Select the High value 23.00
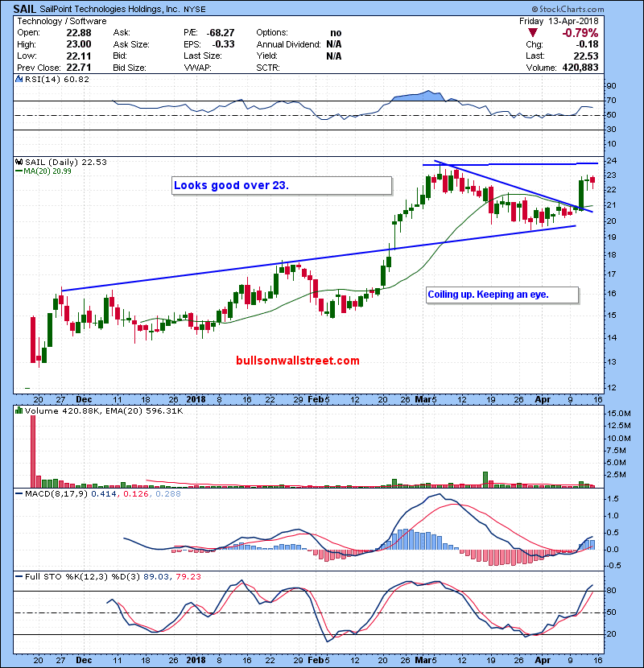 coord(79,44)
